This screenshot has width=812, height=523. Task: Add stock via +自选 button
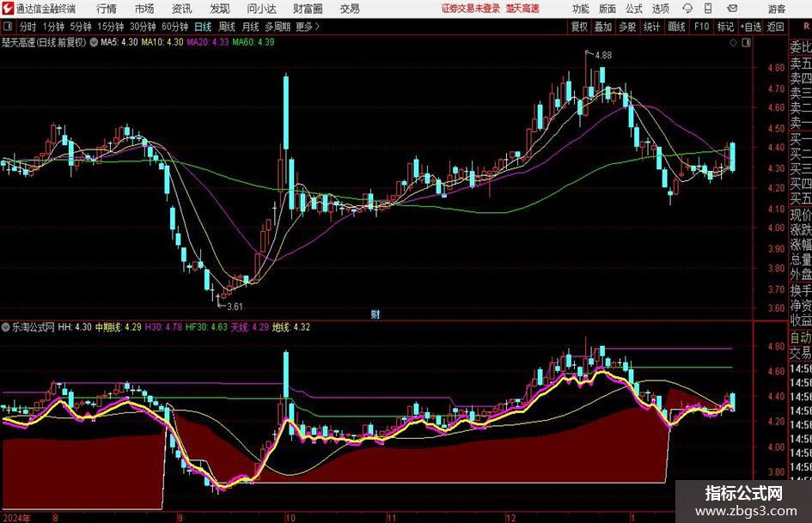(x=750, y=27)
